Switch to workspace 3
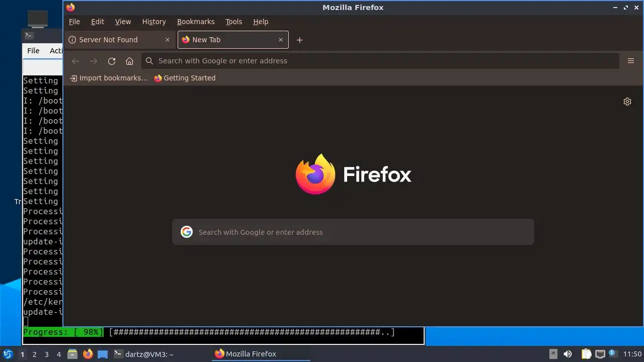 click(x=46, y=354)
